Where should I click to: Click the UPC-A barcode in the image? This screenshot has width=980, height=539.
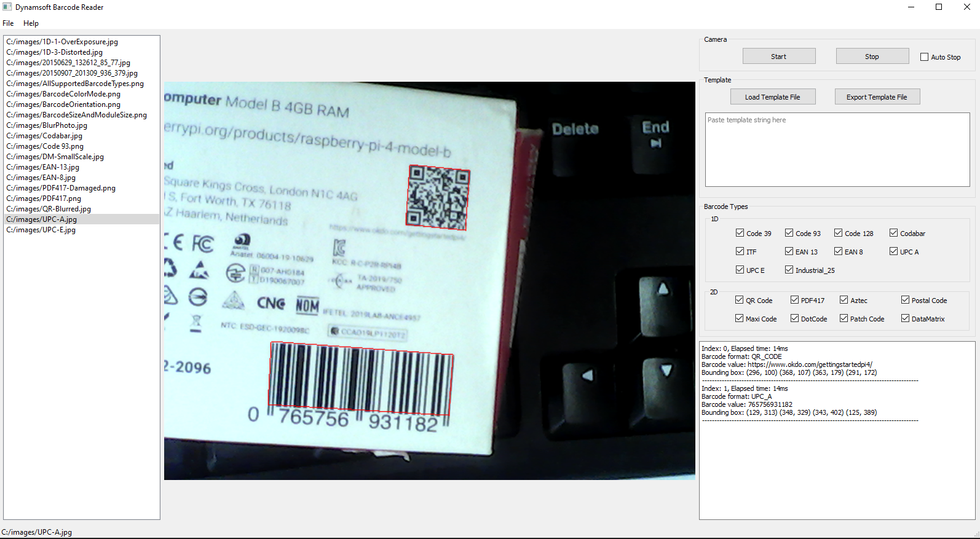361,379
